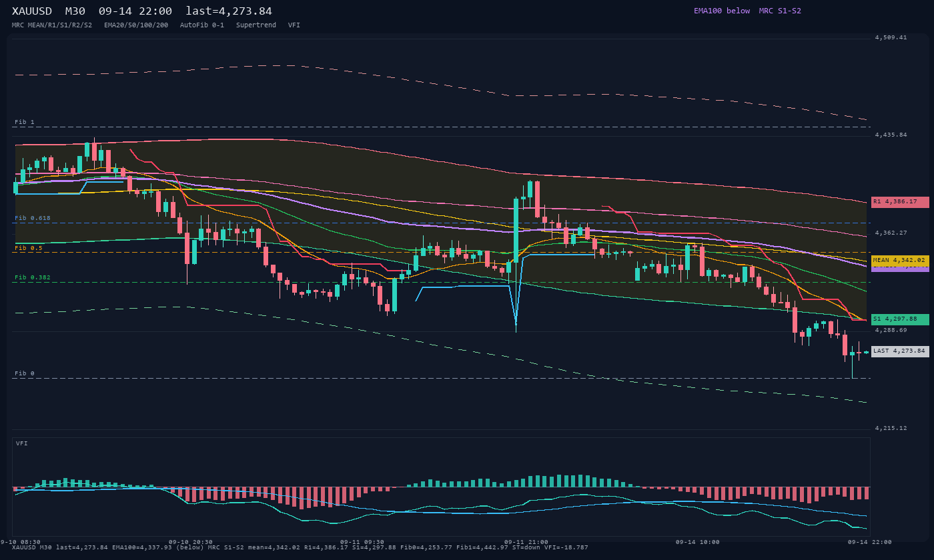This screenshot has height=560, width=934.
Task: Click the footer status line starting "XAUUSD M30 last"
Action: click(300, 548)
